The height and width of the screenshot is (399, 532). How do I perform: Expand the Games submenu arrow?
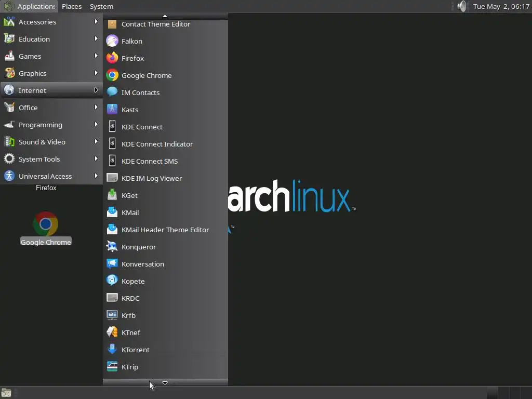(96, 56)
